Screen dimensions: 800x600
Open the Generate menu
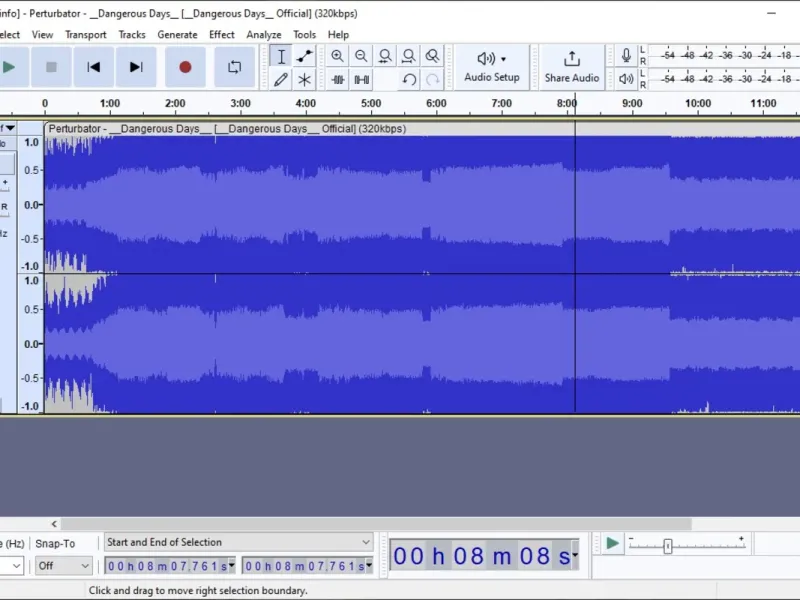point(177,35)
